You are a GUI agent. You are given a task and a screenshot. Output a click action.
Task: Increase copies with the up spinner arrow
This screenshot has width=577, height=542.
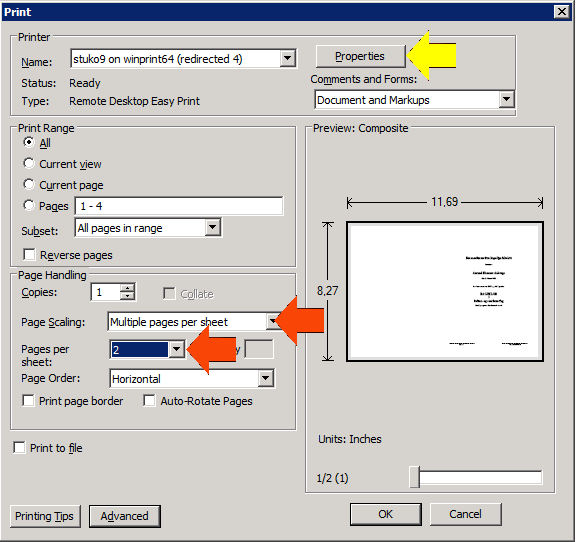[x=127, y=288]
